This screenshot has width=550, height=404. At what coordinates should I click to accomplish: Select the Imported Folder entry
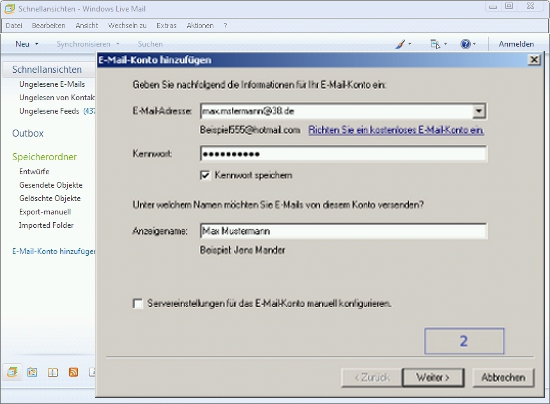click(x=46, y=225)
